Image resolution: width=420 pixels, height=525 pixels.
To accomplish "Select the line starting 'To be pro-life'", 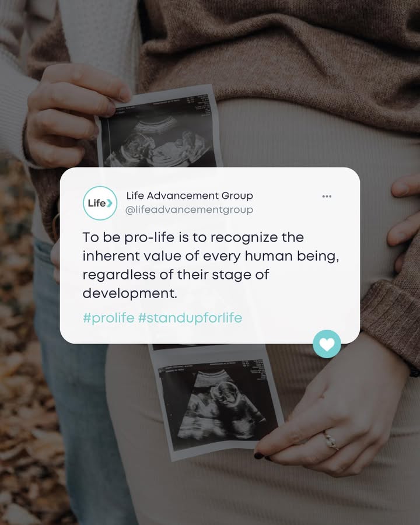I will click(193, 237).
